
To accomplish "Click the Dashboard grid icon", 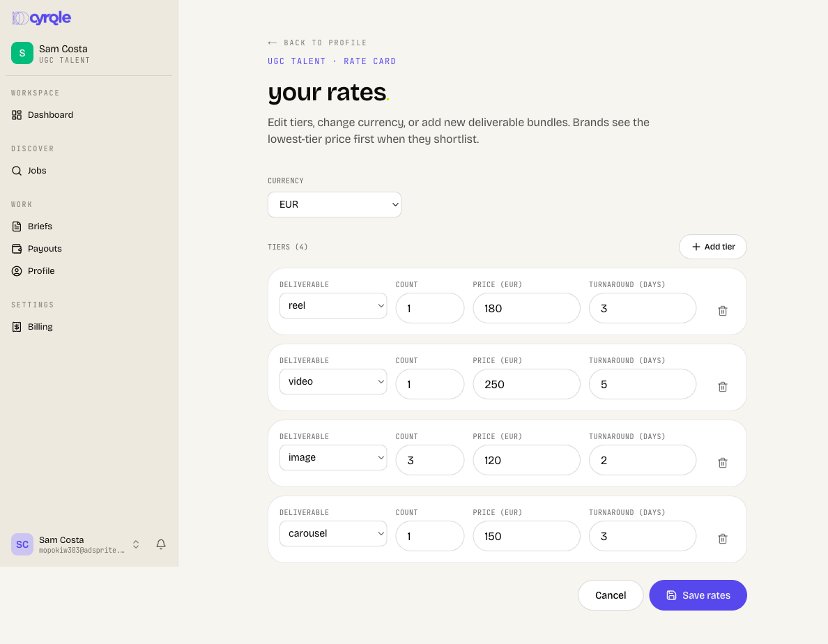I will [x=17, y=115].
